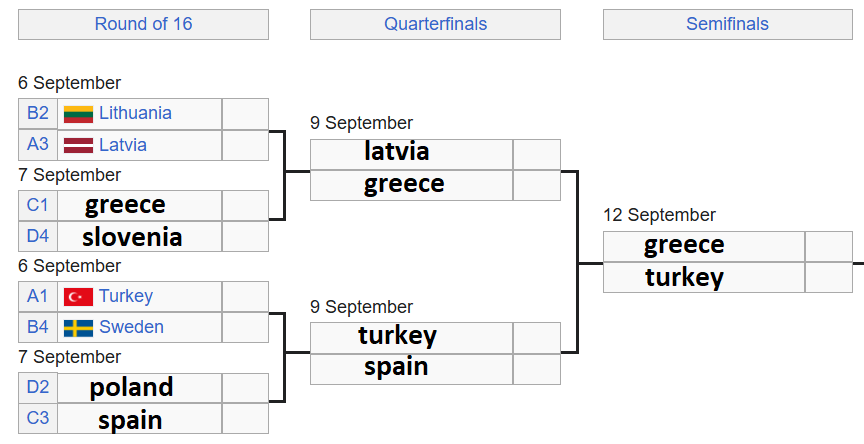864x444 pixels.
Task: Open the Quarterfinals header link
Action: [435, 24]
